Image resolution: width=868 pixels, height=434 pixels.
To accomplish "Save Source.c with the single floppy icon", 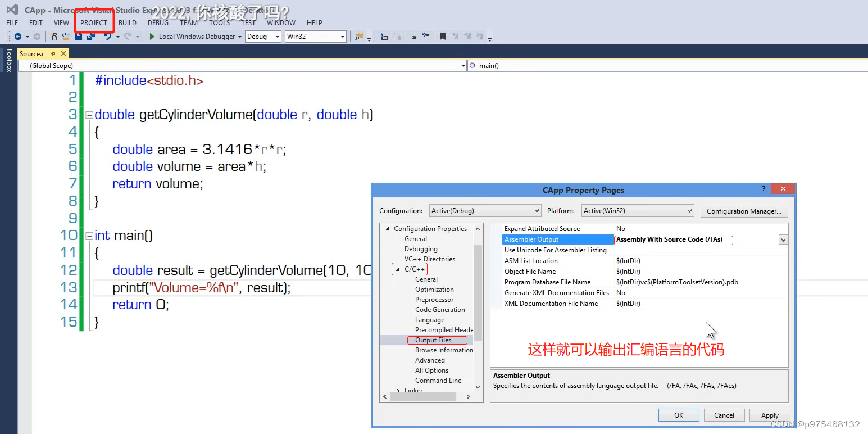I will click(x=79, y=37).
